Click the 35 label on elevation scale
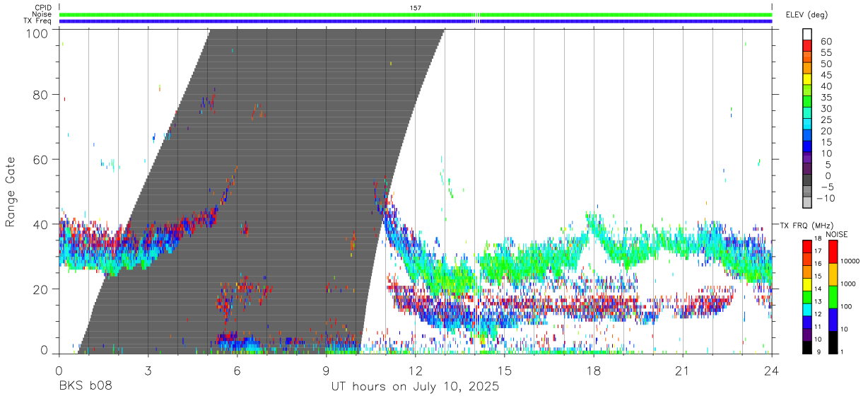 826,98
